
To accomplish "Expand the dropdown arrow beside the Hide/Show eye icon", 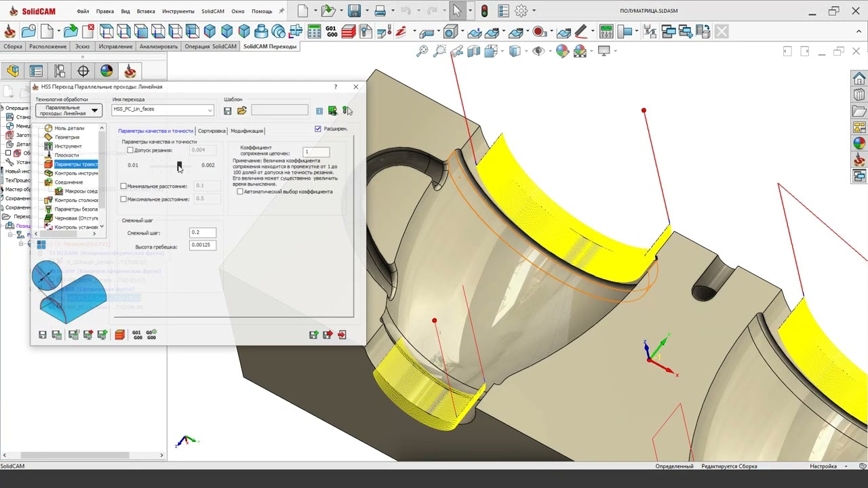I will 550,51.
